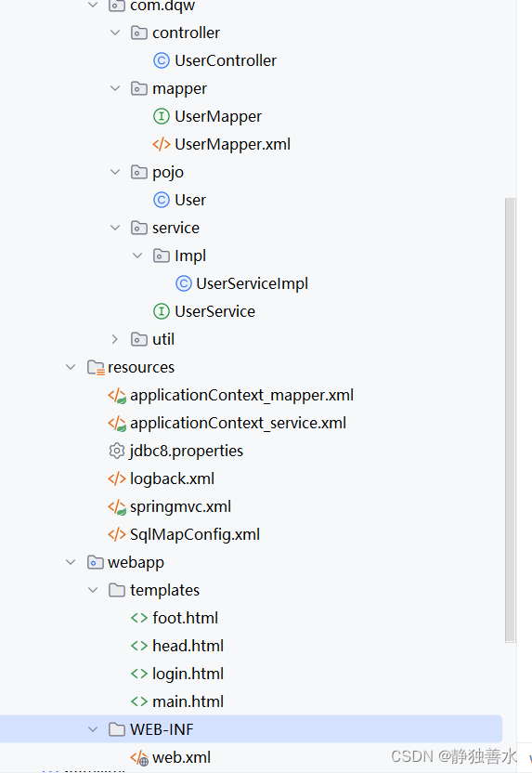
Task: Expand the util package
Action: click(115, 339)
